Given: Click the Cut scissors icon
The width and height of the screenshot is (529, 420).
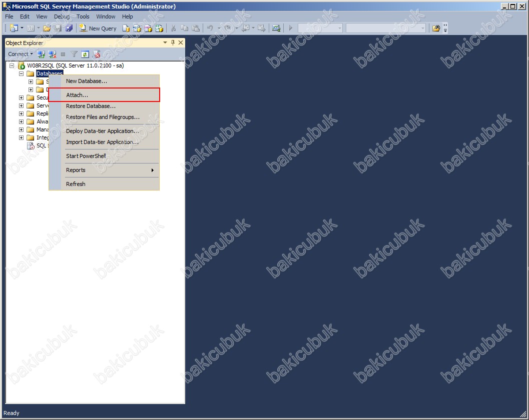Looking at the screenshot, I should [x=173, y=28].
